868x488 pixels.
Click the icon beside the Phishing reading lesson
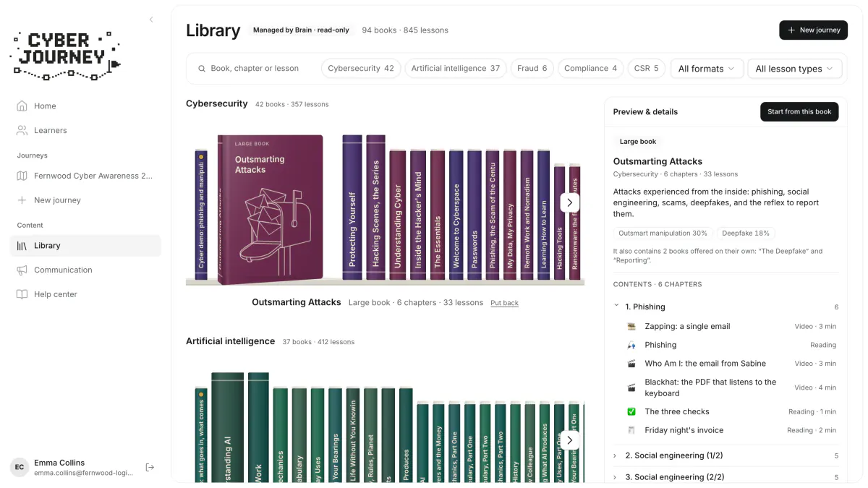point(631,345)
